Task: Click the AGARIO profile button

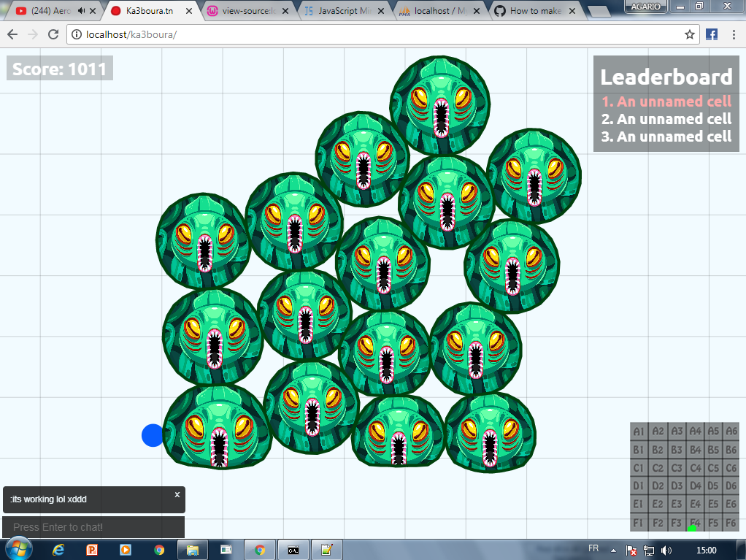Action: point(645,6)
